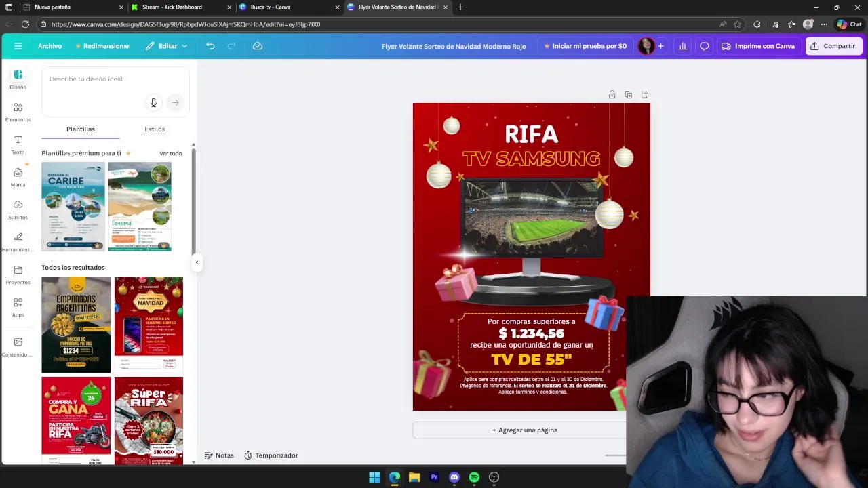The image size is (868, 488).
Task: Click the Imprime con Canva button
Action: (x=758, y=46)
